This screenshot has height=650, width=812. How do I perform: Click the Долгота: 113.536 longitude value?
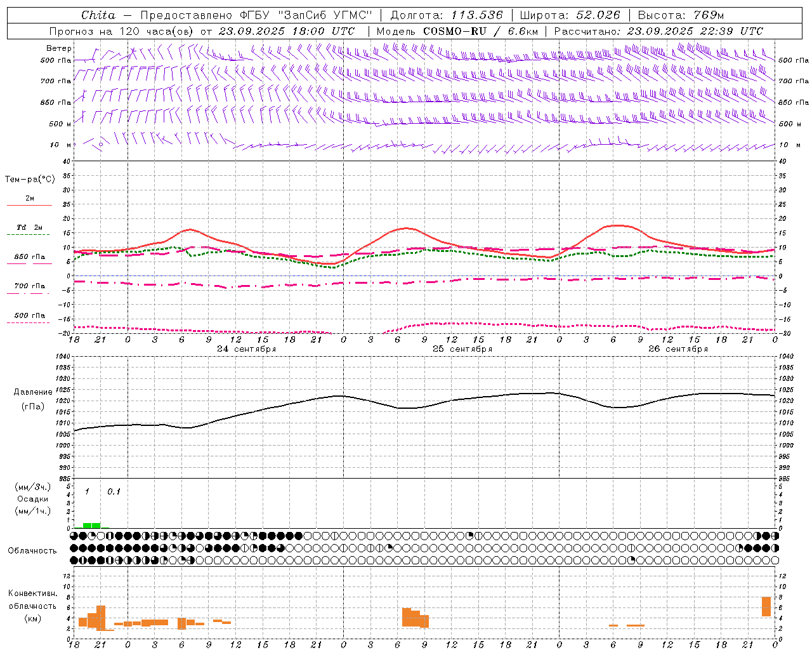(447, 15)
